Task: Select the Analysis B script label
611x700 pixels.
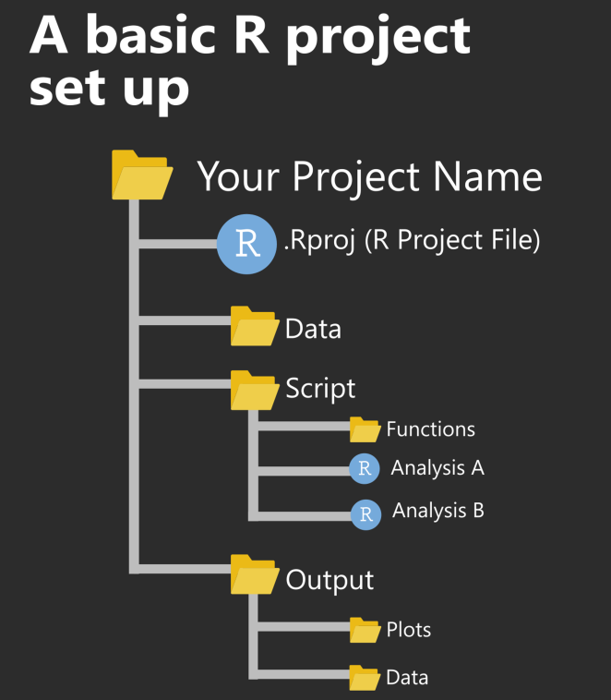Action: point(438,510)
